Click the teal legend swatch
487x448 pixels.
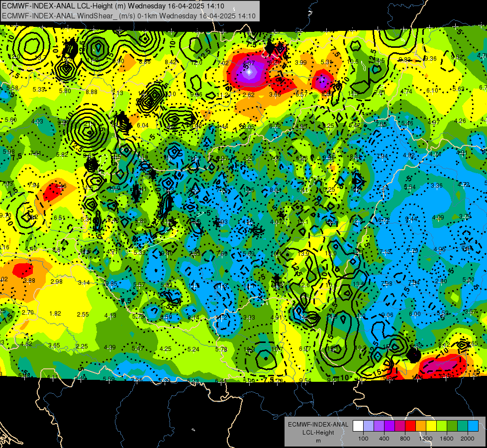pyautogui.click(x=463, y=426)
